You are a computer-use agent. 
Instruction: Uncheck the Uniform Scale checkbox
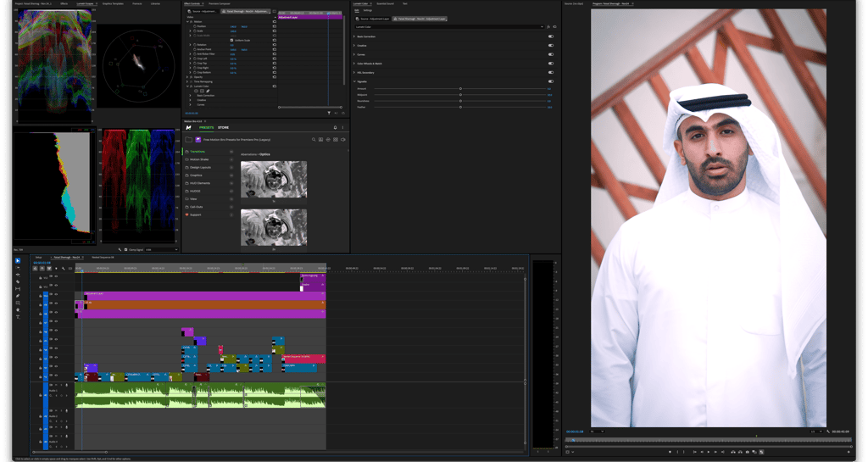231,41
